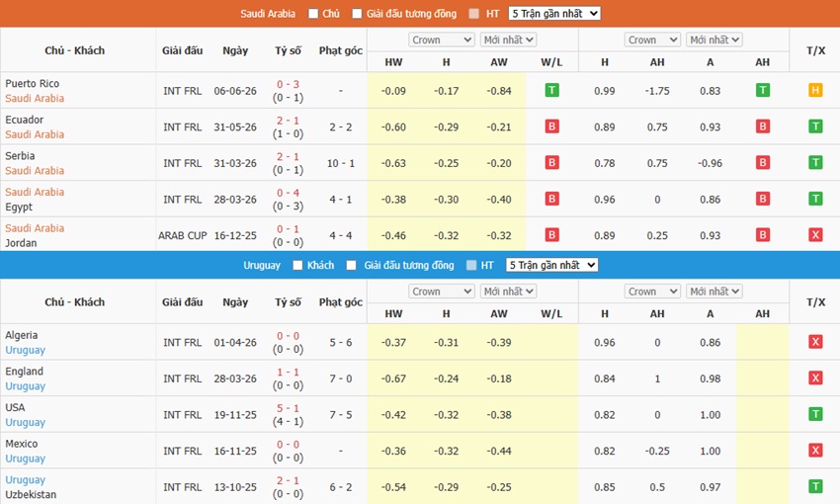Click green T badge in Uzbekistan row
Viewport: 840px width, 504px height.
815,486
